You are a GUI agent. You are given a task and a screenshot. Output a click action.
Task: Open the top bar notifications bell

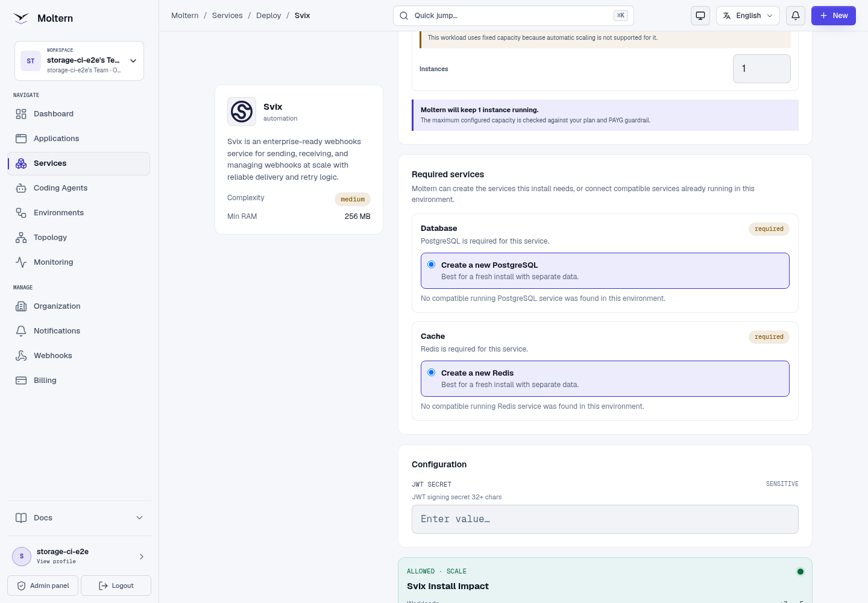click(x=796, y=16)
